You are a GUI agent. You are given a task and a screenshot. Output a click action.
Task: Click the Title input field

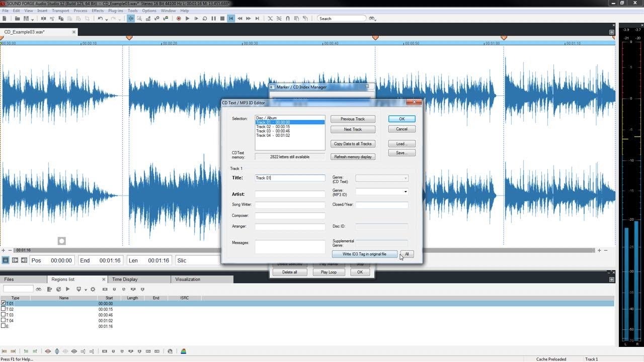[290, 178]
